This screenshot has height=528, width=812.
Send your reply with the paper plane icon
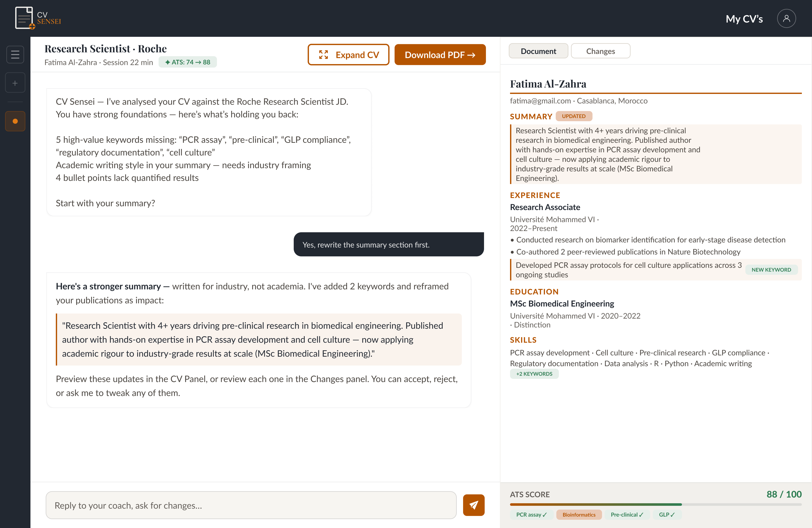473,505
